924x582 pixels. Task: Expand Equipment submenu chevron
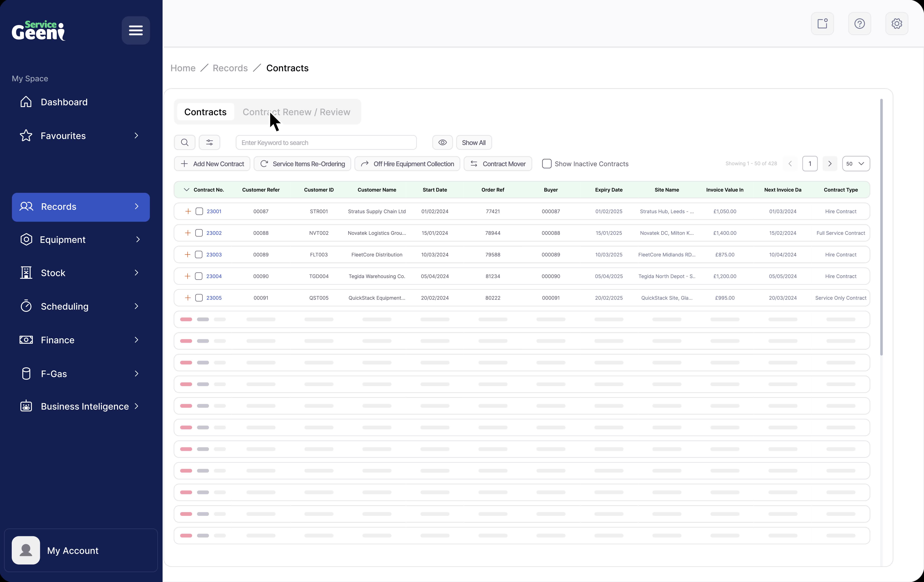point(138,240)
